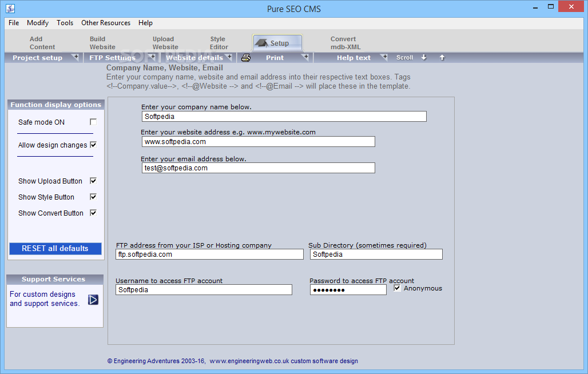588x374 pixels.
Task: Switch to Upload Website tab
Action: pos(165,43)
